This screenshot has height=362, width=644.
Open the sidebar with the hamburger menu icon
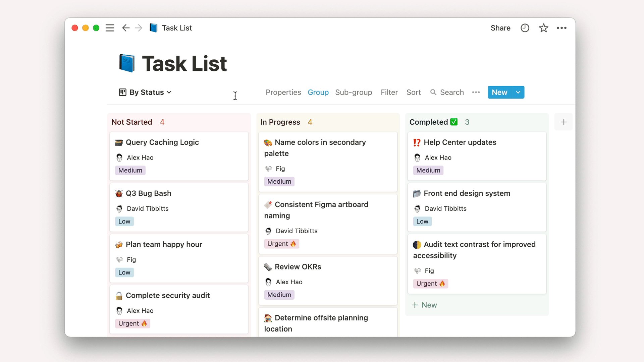110,28
